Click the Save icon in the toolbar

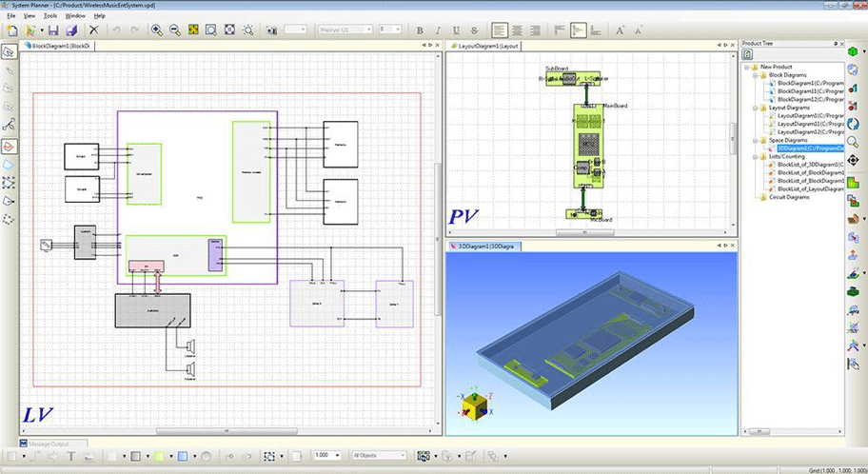(x=54, y=30)
